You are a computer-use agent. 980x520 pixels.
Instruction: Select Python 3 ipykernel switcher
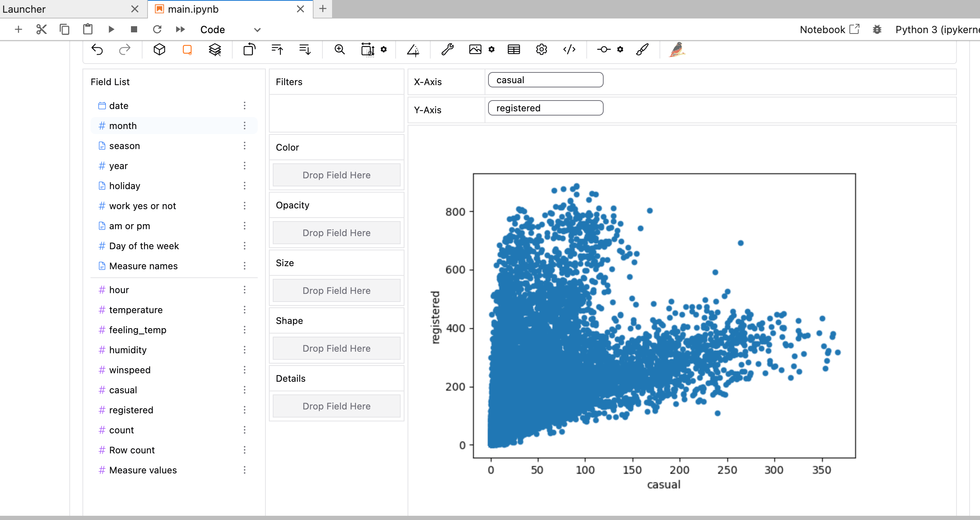pyautogui.click(x=938, y=29)
